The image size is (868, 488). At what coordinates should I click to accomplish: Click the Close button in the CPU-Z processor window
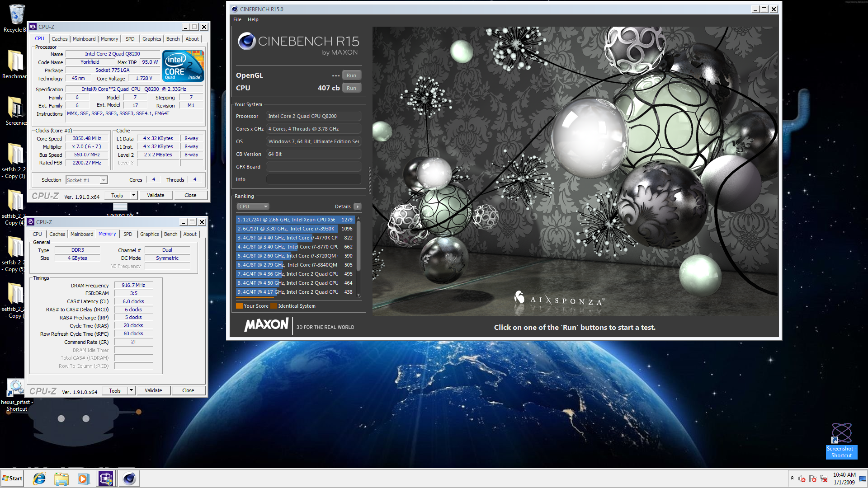pos(190,195)
